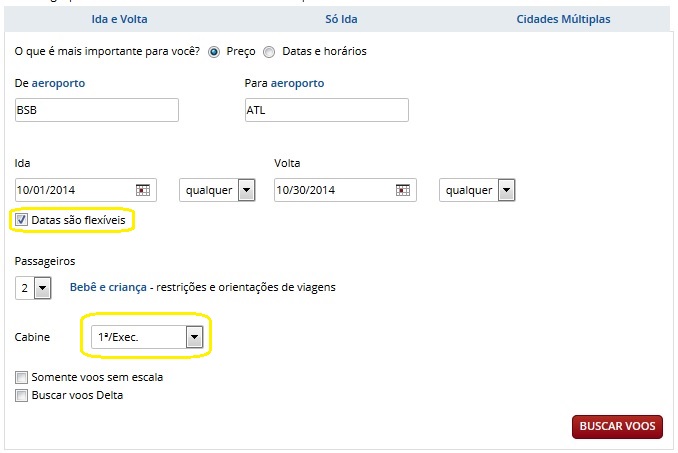Viewport: 678px width, 453px height.
Task: Select Datas e horários radio option
Action: 269,51
